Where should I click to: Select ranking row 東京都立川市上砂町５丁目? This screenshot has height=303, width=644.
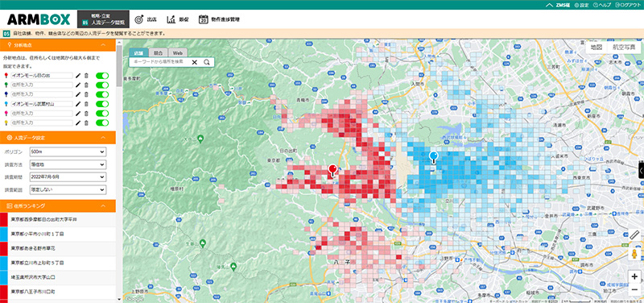pos(58,263)
